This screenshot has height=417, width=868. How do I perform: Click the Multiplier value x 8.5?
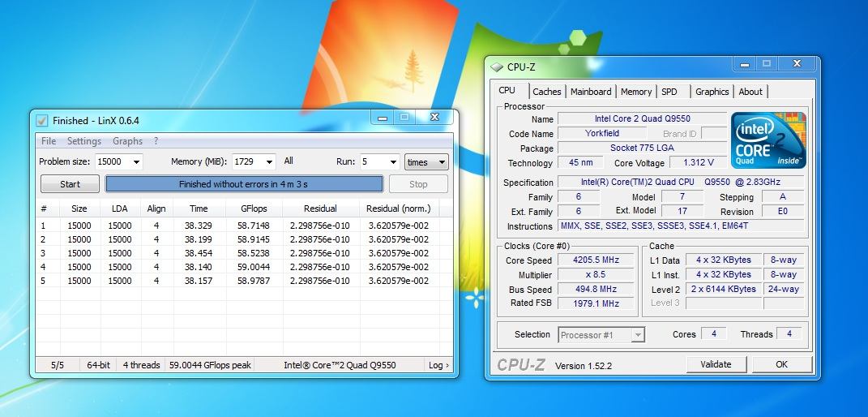click(x=596, y=274)
